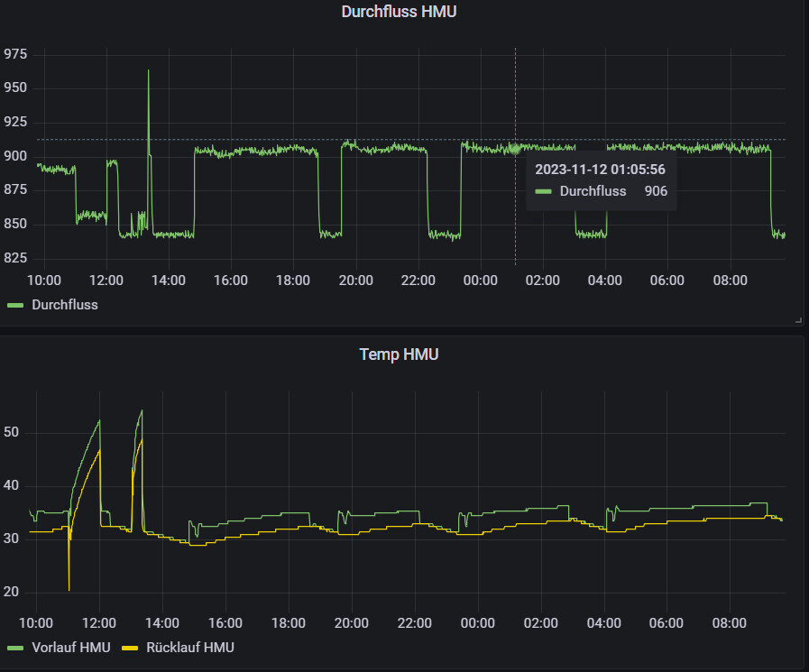The width and height of the screenshot is (809, 672).
Task: Click the 16:00 x-axis label in Durchfluss panel
Action: pos(231,281)
